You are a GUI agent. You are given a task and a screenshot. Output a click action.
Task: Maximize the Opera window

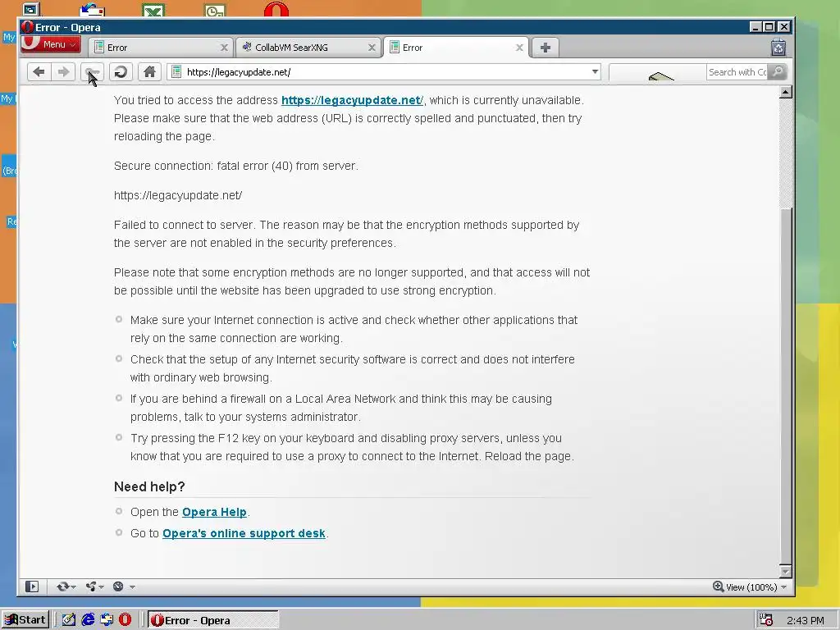click(769, 27)
